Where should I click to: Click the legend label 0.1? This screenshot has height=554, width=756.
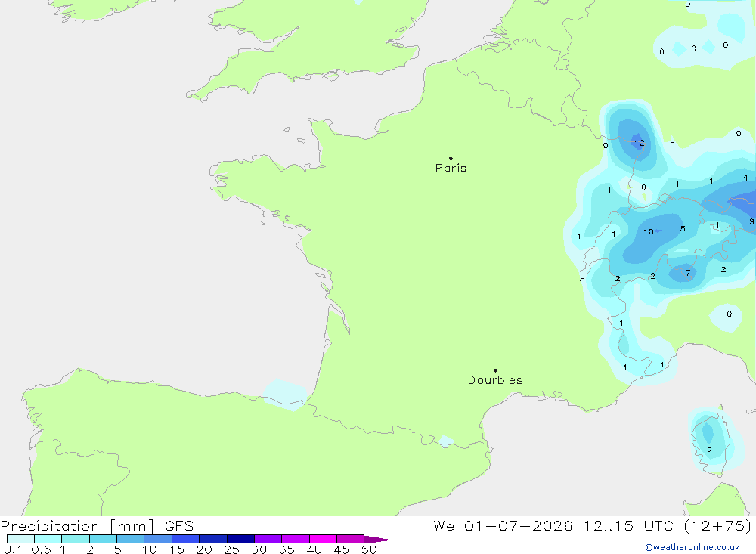13,549
